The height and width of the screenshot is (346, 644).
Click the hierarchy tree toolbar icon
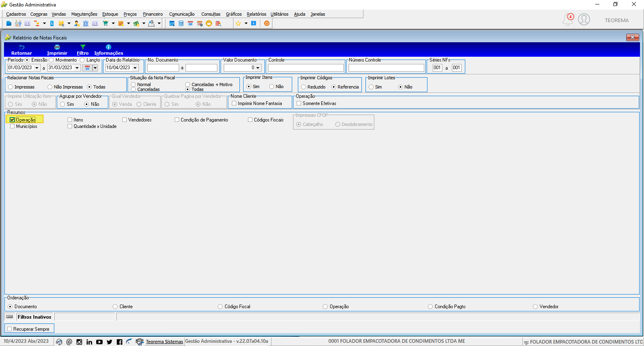(x=37, y=23)
